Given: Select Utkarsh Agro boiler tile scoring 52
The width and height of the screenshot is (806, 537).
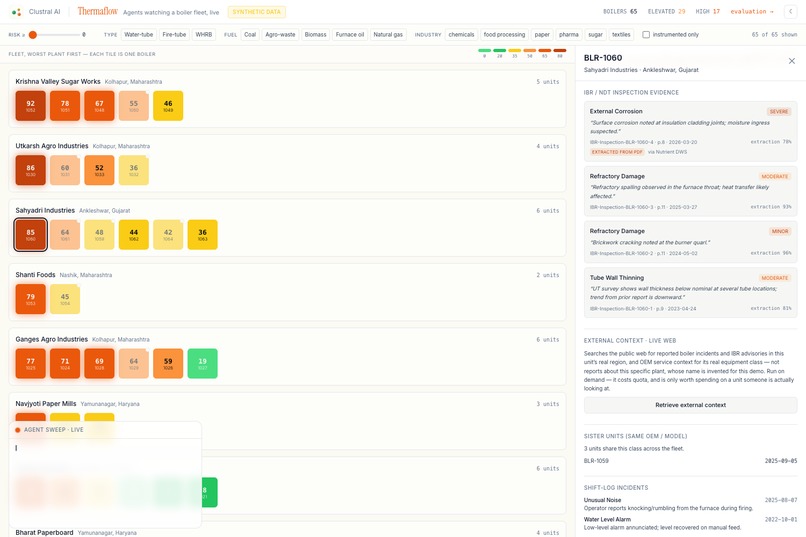Looking at the screenshot, I should 99,170.
